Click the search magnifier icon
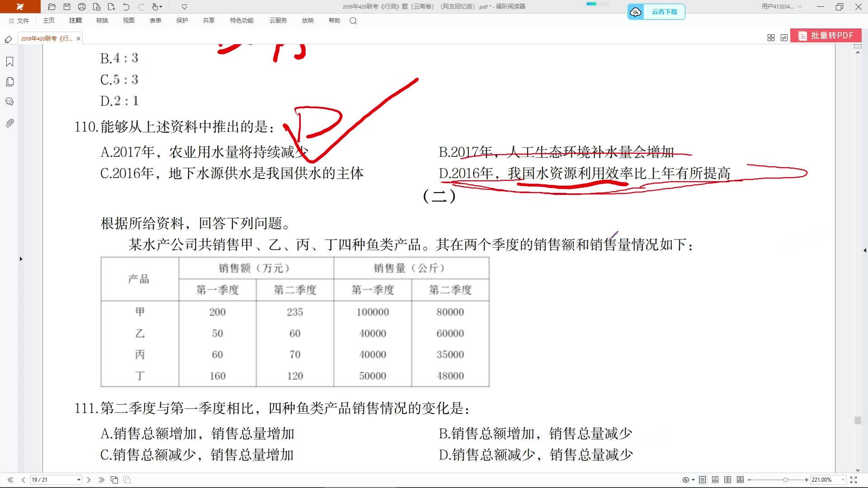 353,21
